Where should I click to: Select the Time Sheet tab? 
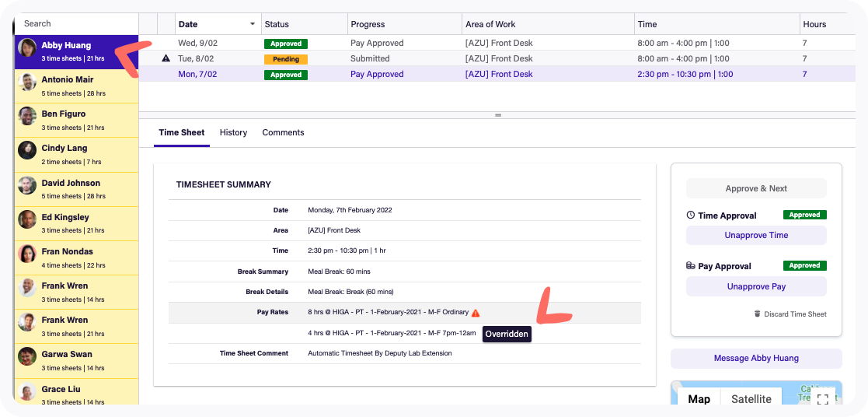pos(182,132)
